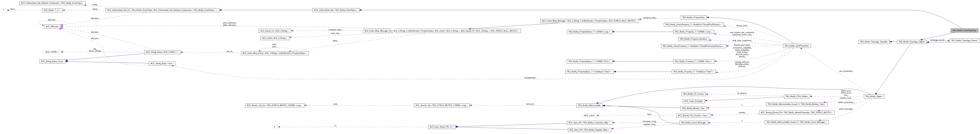Open ACE_Unbounded_Set< TAO_Notify_EventType > node
The width and height of the screenshot is (980, 134).
(335, 10)
